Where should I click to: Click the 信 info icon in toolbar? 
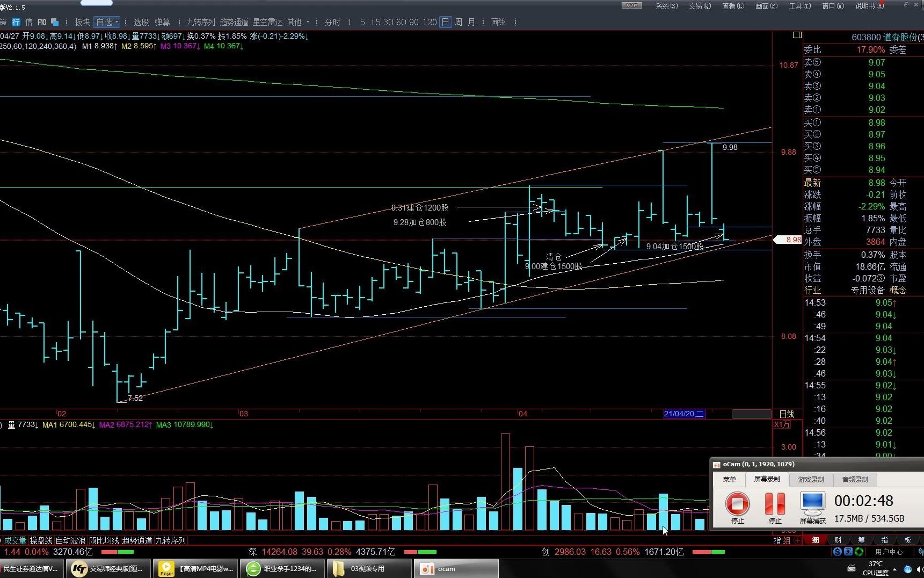[x=28, y=22]
